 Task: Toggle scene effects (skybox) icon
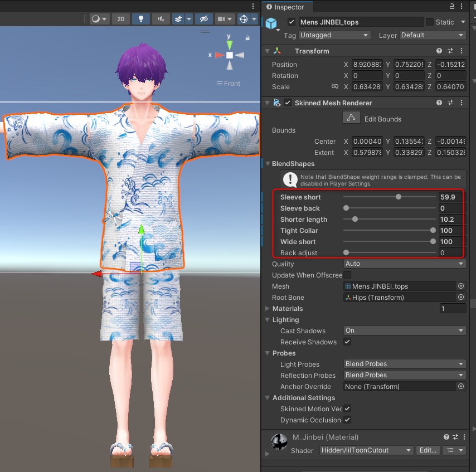pyautogui.click(x=178, y=19)
